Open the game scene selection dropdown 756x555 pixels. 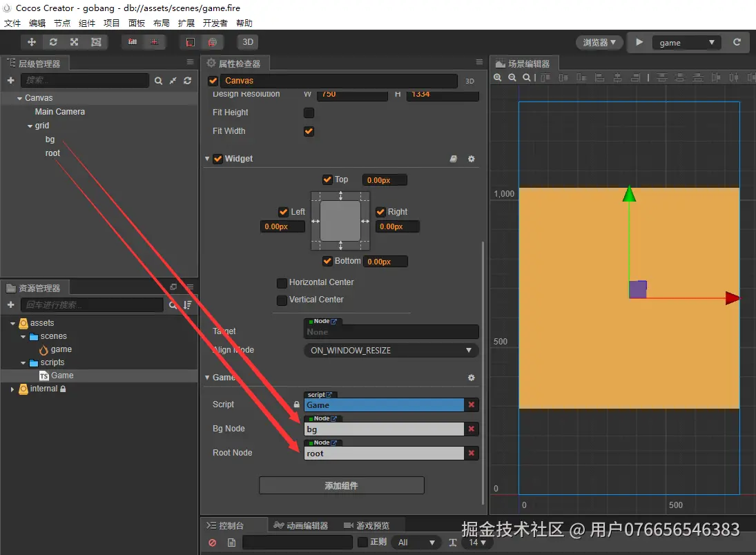coord(686,42)
